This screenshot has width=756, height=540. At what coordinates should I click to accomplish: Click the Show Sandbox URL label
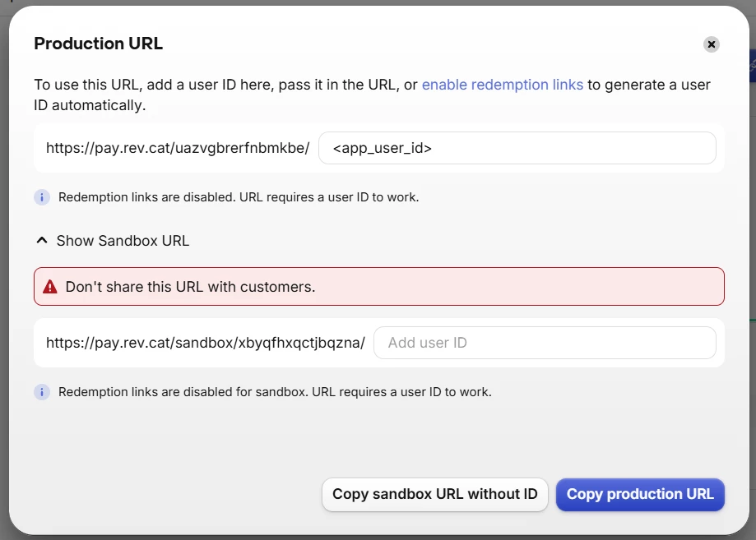(x=123, y=241)
